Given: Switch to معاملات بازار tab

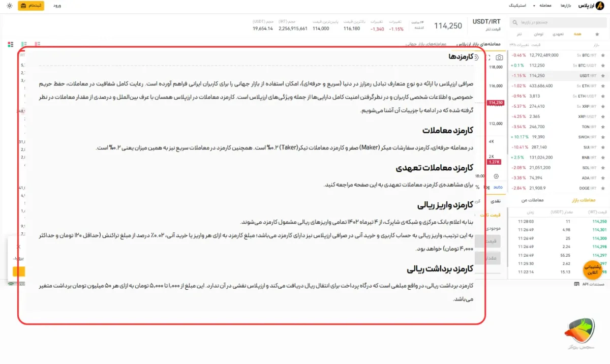Looking at the screenshot, I should 583,200.
